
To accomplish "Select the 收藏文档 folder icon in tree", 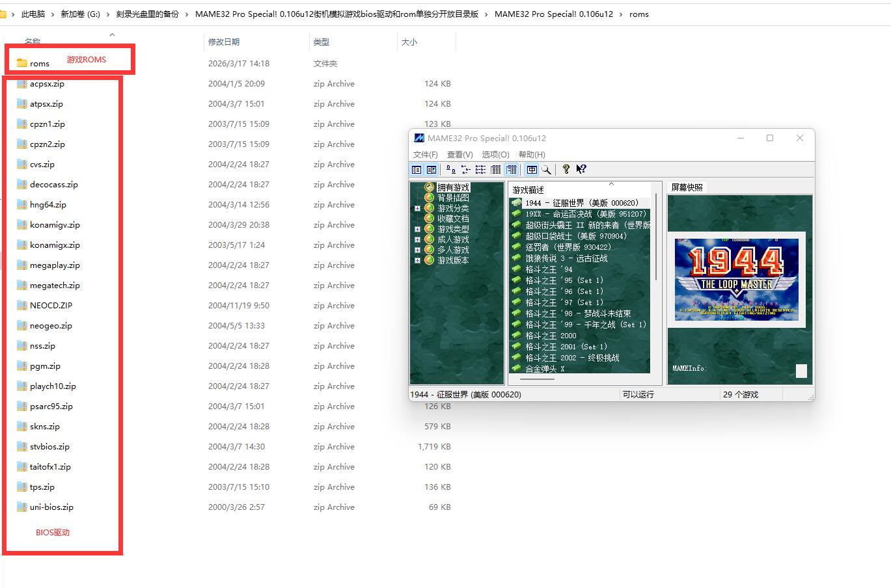I will pyautogui.click(x=429, y=219).
